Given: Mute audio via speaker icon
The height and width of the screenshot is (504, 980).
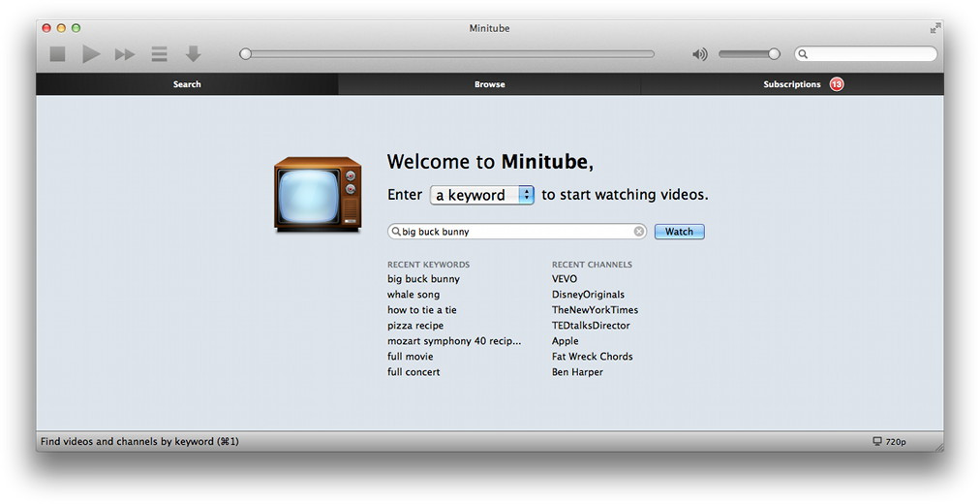Looking at the screenshot, I should [700, 54].
